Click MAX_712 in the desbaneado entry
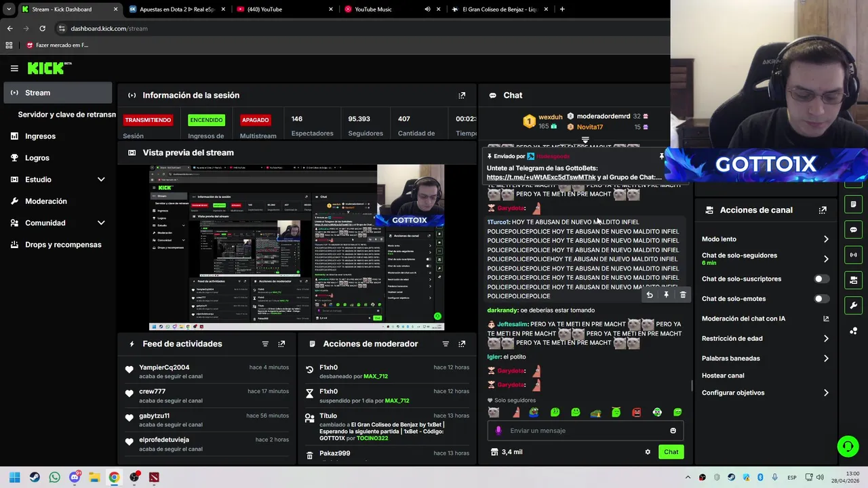Viewport: 868px width, 488px height. pos(376,376)
